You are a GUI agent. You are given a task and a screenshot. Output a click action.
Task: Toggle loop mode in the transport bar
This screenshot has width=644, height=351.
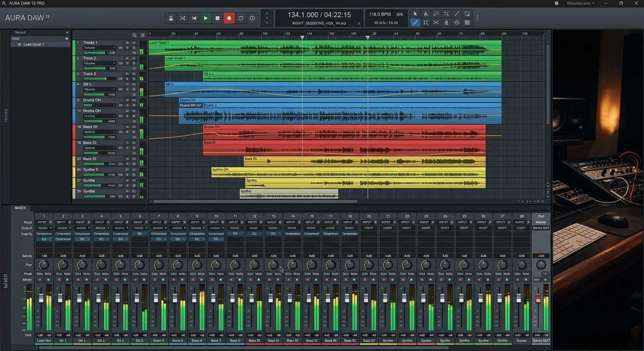click(x=241, y=18)
